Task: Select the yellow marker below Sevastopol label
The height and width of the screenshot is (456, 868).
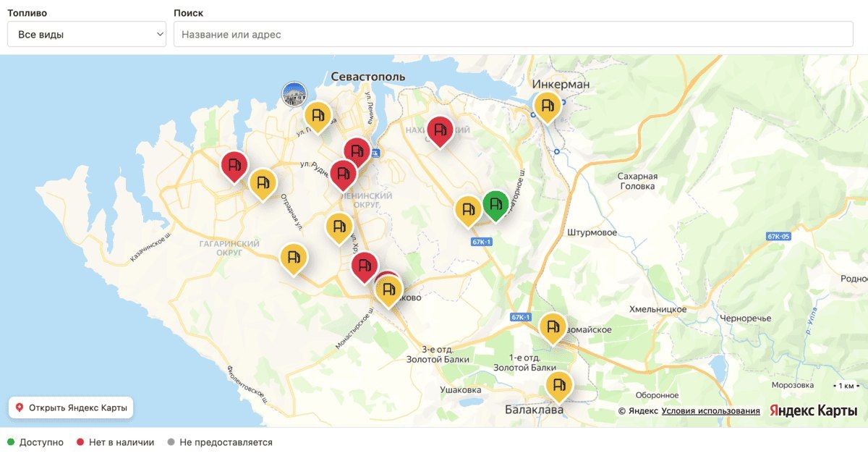Action: click(318, 115)
